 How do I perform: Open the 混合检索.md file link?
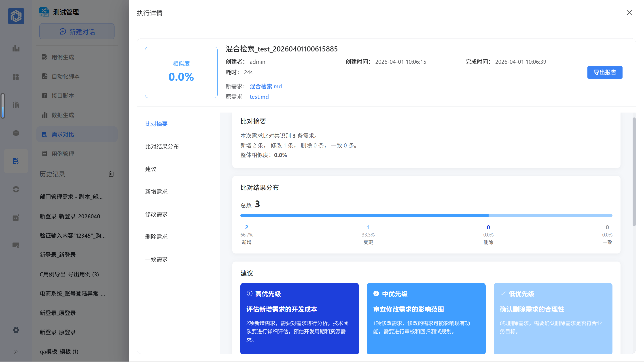(x=265, y=86)
